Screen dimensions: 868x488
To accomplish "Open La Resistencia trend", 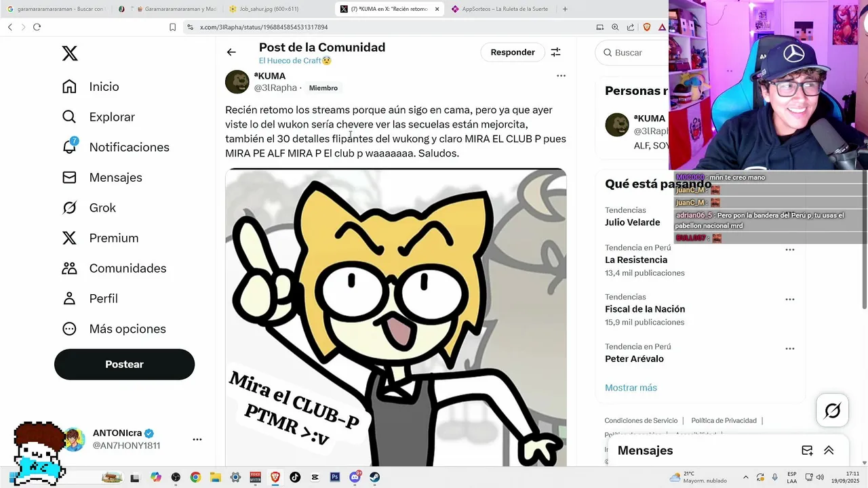I will (x=636, y=260).
